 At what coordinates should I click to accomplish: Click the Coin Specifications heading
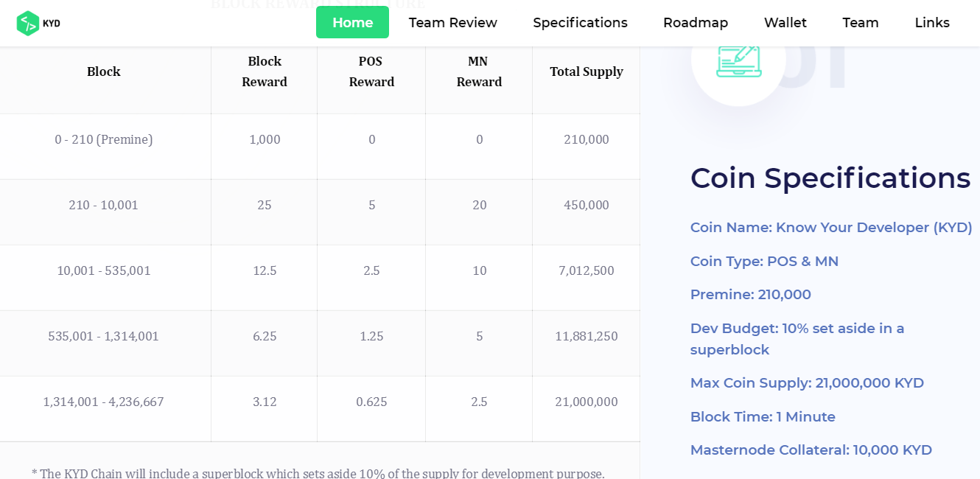click(x=830, y=178)
